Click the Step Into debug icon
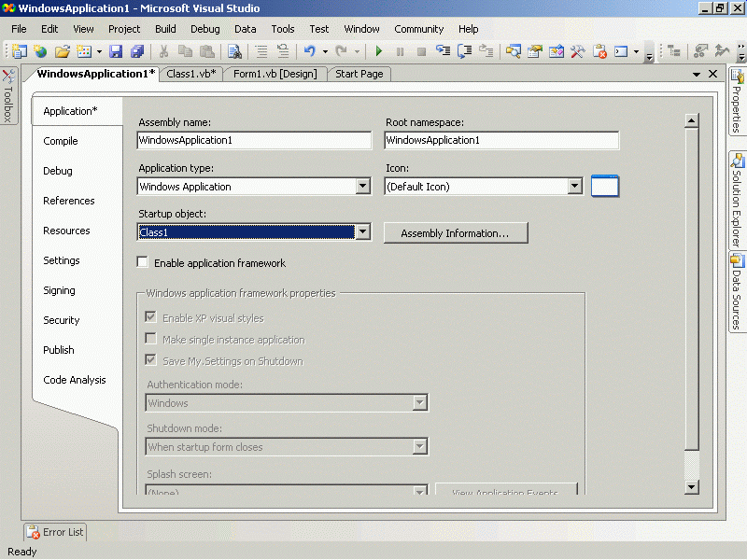Viewport: 747px width, 560px height. [443, 51]
